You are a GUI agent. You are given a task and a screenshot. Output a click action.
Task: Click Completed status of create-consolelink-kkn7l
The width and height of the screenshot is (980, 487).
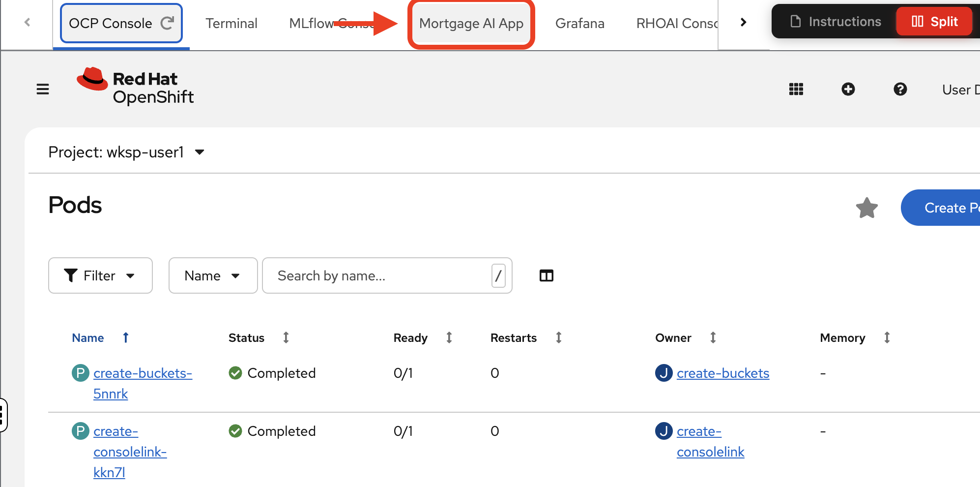(272, 431)
